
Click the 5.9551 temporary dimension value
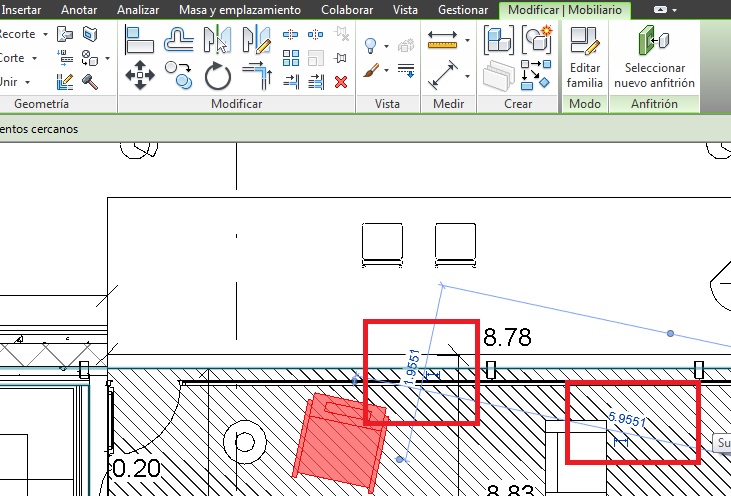[x=625, y=421]
